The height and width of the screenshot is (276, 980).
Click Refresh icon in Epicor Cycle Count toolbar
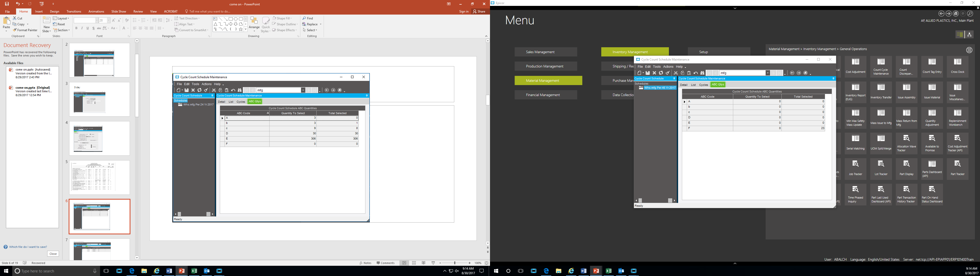(661, 73)
